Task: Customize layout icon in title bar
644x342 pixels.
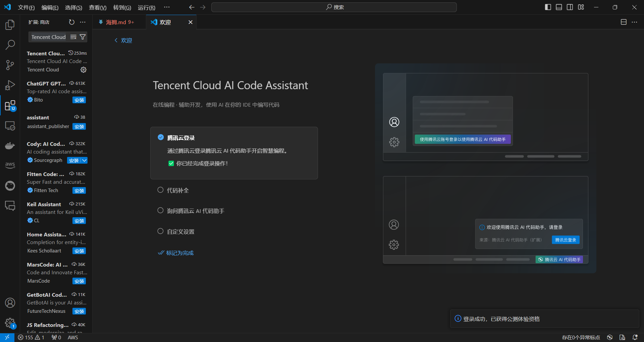Action: point(581,7)
